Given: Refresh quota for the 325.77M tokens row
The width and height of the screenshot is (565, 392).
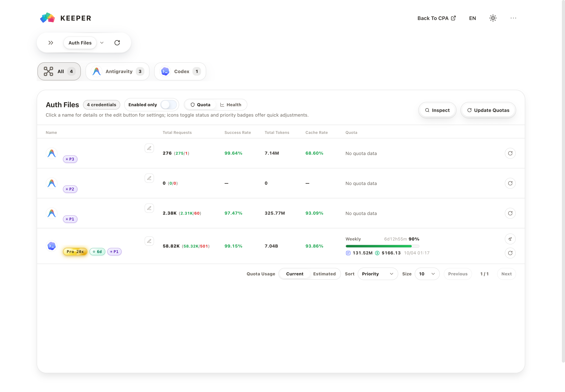Looking at the screenshot, I should coord(510,213).
